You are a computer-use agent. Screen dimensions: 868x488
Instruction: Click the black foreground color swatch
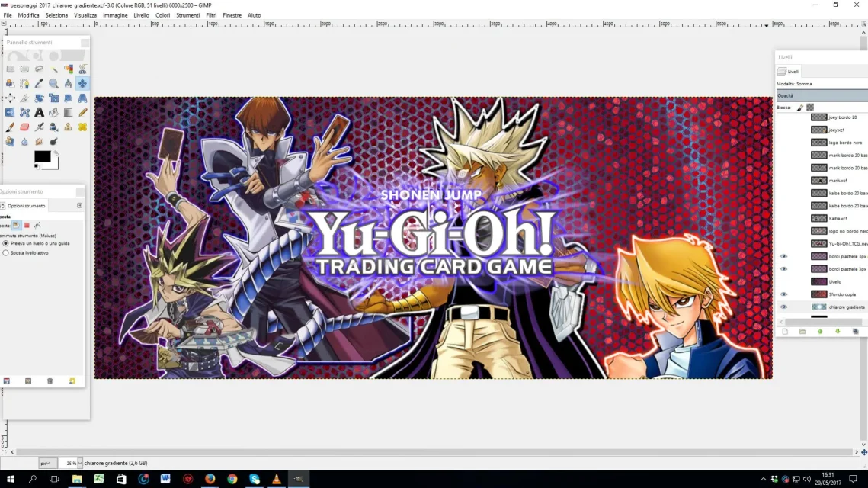pos(42,157)
